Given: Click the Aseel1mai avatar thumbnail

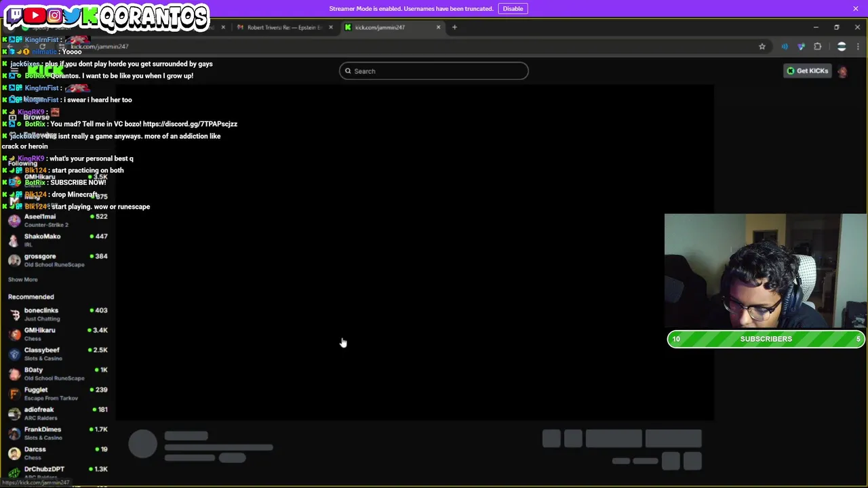Looking at the screenshot, I should 14,220.
